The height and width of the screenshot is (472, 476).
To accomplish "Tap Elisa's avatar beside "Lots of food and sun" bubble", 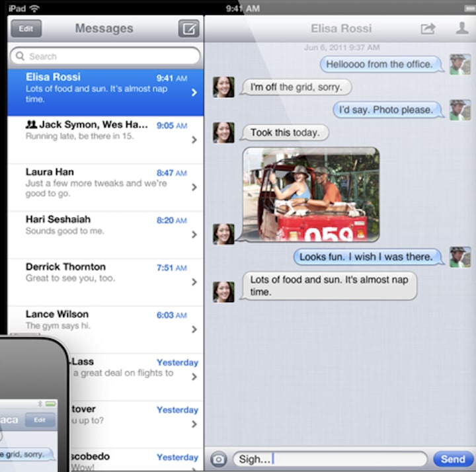I will pos(223,292).
